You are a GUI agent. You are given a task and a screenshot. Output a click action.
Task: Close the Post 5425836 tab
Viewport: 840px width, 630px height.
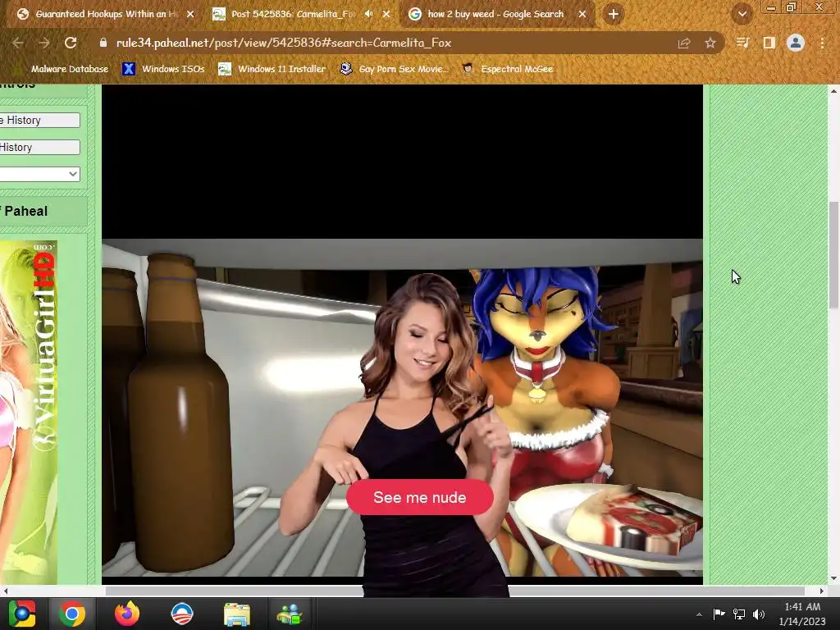coord(386,15)
